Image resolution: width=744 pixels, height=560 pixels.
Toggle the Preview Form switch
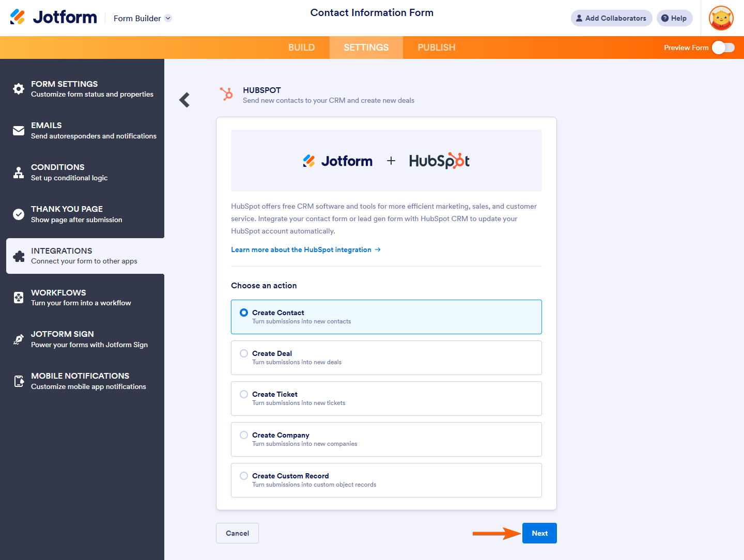723,48
